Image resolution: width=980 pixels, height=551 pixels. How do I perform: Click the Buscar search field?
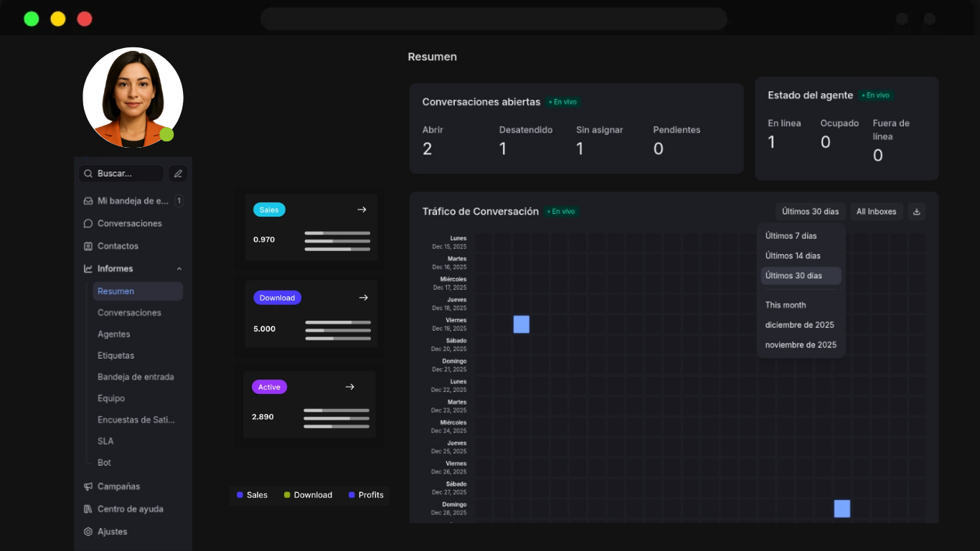[x=122, y=174]
